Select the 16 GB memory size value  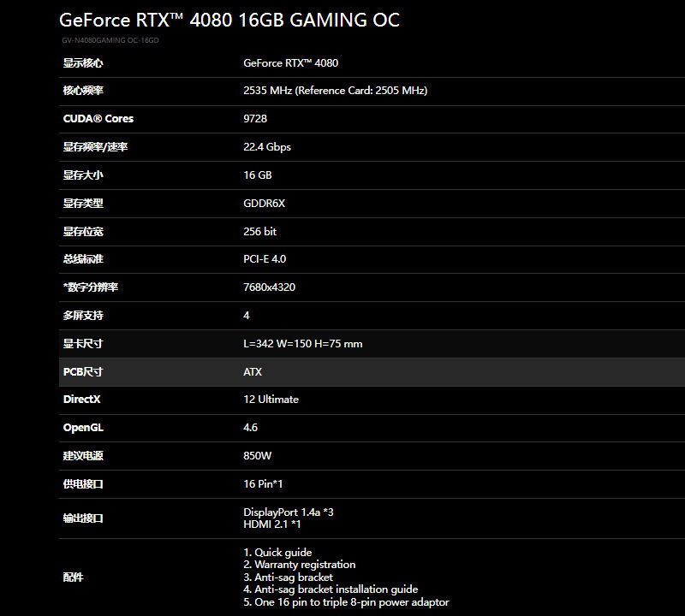click(x=258, y=175)
